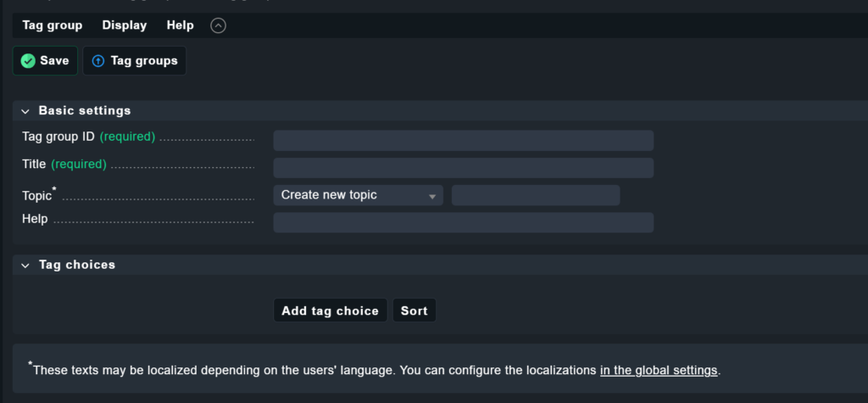Focus the Tag group ID text field
Viewport: 868px width, 403px height.
463,141
